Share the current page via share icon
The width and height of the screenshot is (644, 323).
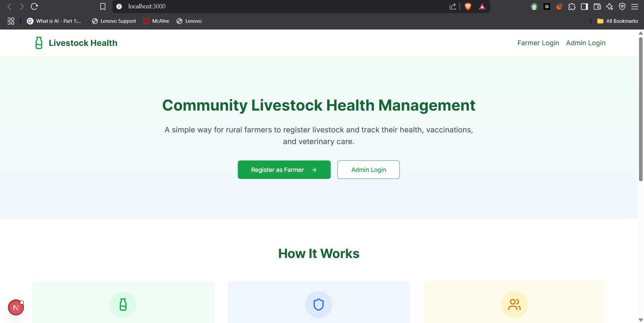(453, 6)
